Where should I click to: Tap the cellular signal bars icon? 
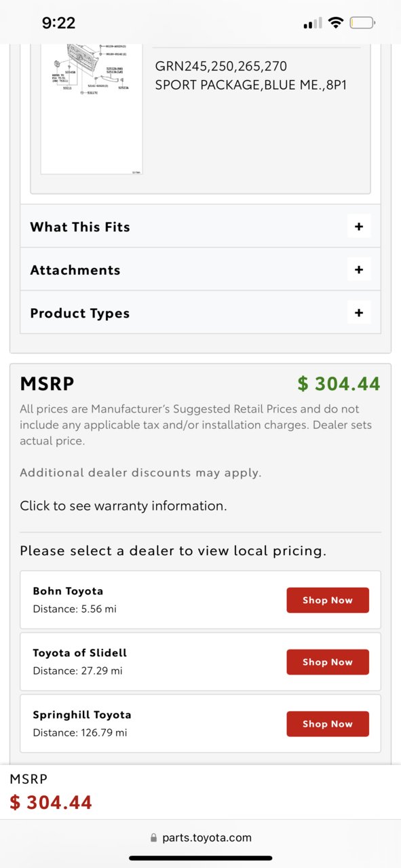coord(313,24)
